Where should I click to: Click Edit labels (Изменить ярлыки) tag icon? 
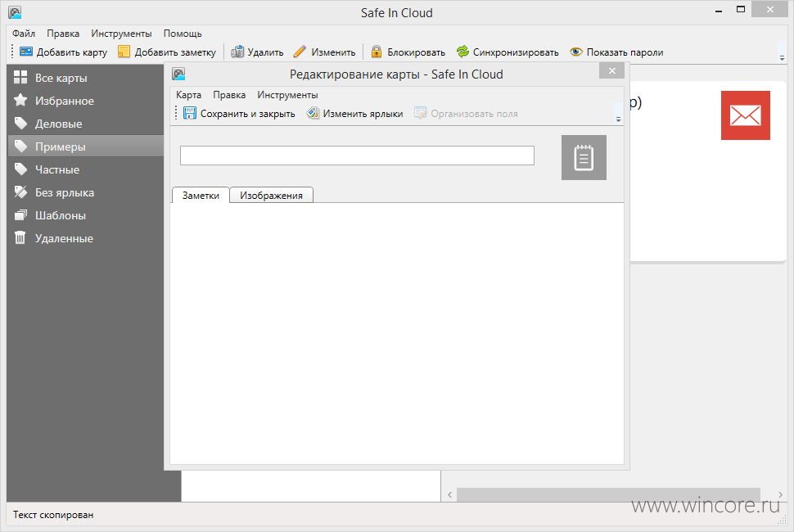coord(313,114)
